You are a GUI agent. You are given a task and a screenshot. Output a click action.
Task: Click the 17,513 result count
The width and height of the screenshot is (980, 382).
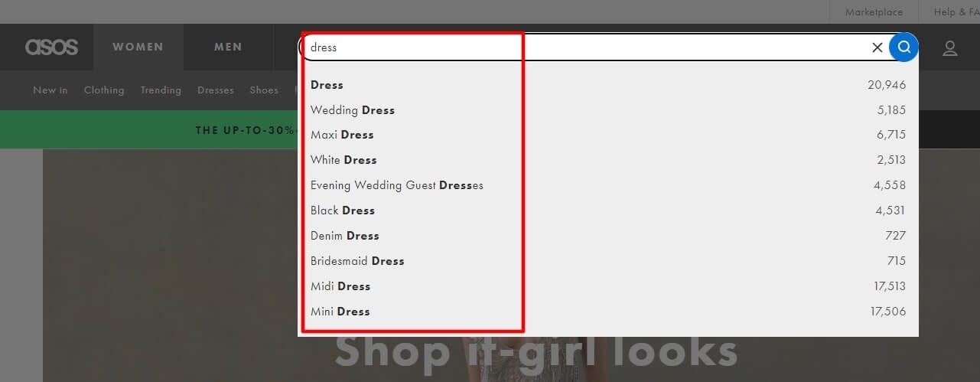click(x=890, y=286)
